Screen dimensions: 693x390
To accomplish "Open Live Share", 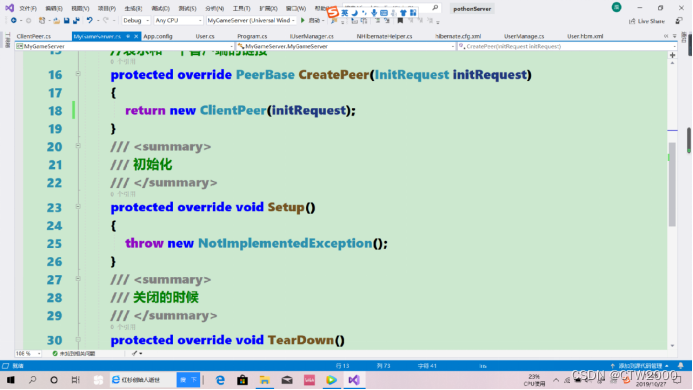I will coord(647,21).
